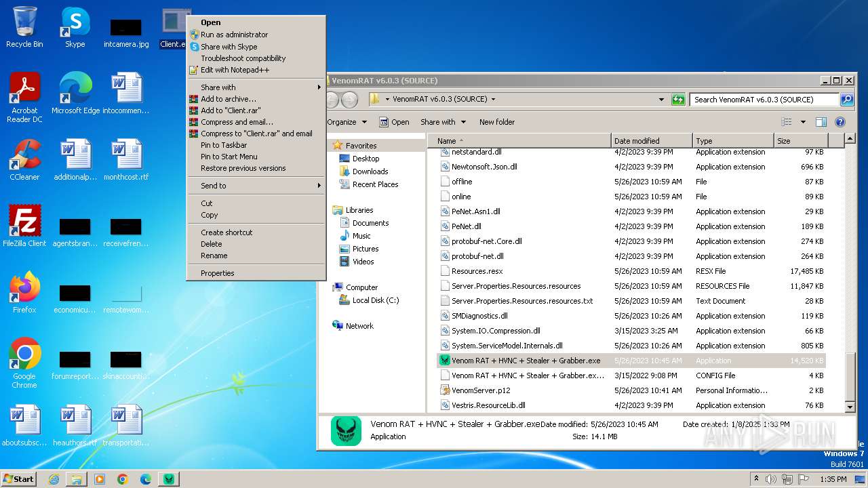This screenshot has height=488, width=868.
Task: Select the Vestris.ResourceLib.dll file
Action: point(488,405)
